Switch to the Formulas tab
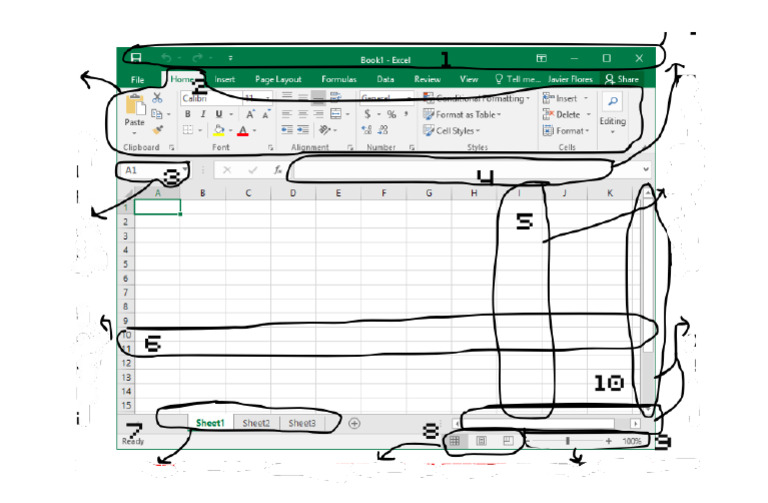This screenshot has height=503, width=768. point(338,79)
